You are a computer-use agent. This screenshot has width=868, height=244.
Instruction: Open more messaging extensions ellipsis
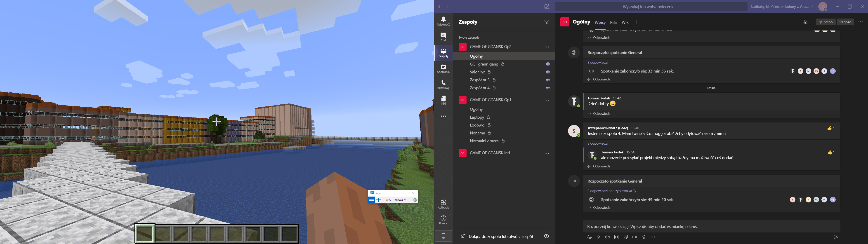click(653, 237)
